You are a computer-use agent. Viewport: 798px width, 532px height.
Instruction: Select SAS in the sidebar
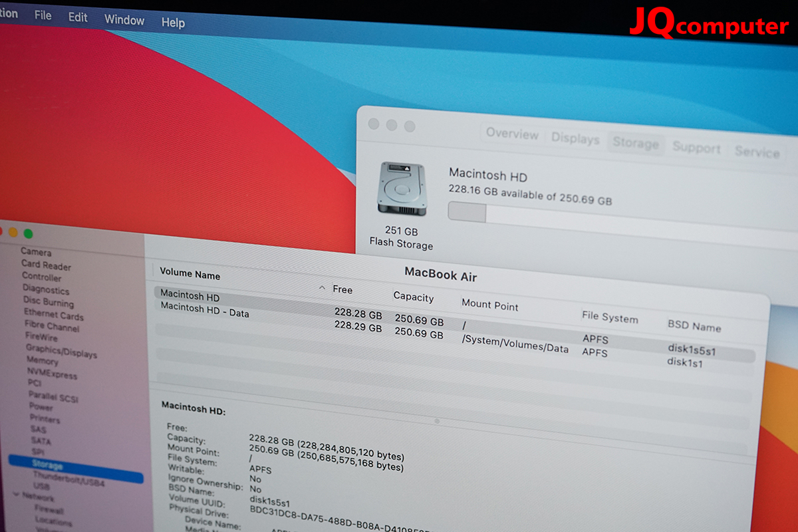(39, 430)
